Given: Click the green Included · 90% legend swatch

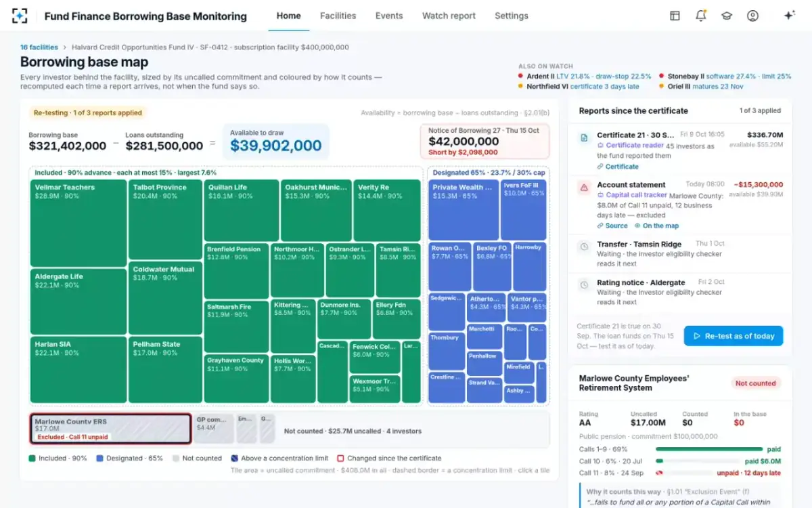Looking at the screenshot, I should click(x=32, y=459).
